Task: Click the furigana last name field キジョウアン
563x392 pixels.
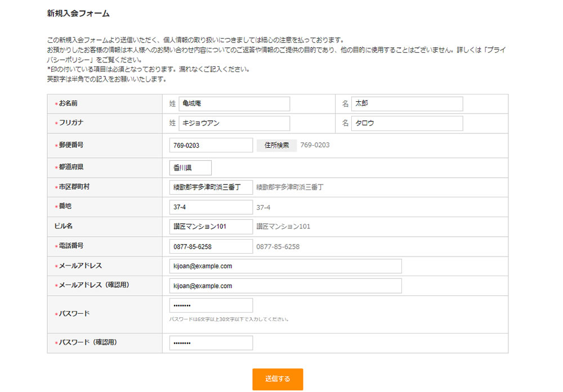Action: [x=234, y=123]
